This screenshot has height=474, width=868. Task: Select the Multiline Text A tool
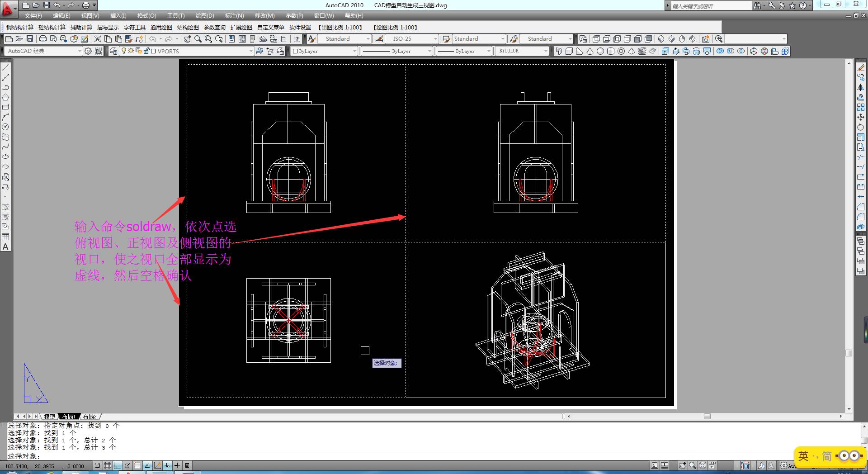tap(5, 247)
